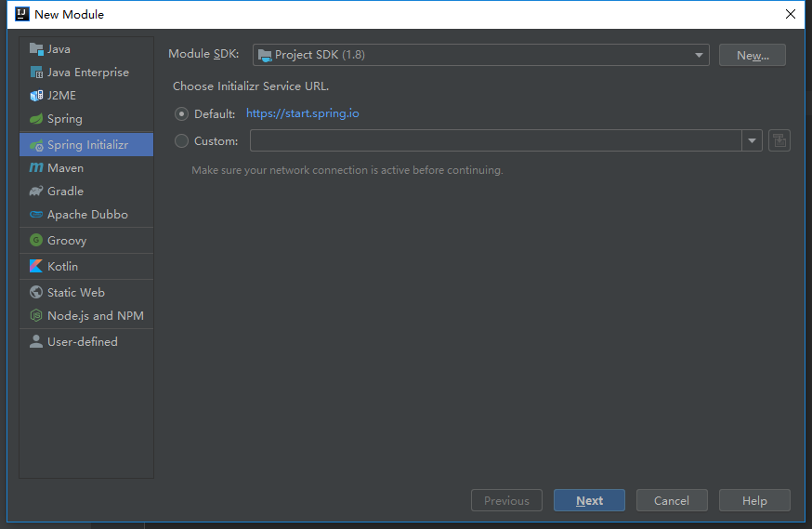Click 'Choose Initializr Service URL.' text
812x529 pixels.
tap(251, 86)
